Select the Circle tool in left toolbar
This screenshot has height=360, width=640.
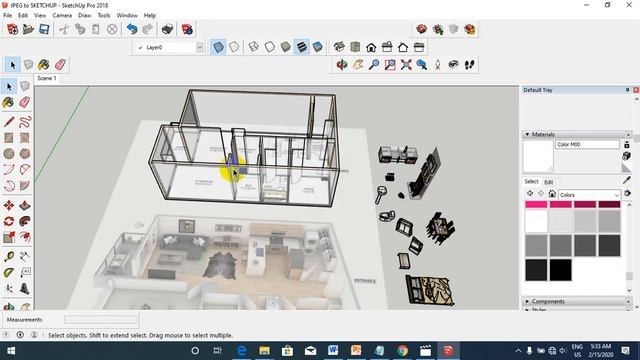point(9,153)
